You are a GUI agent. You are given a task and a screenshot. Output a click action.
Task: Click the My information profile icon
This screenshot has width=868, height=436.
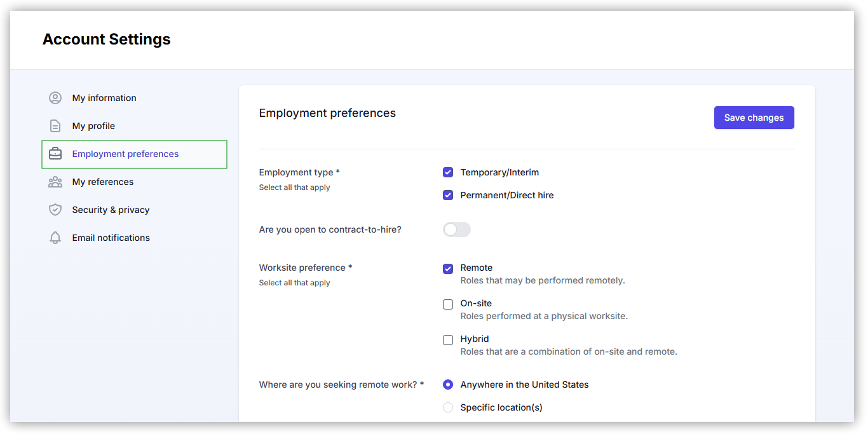click(55, 97)
